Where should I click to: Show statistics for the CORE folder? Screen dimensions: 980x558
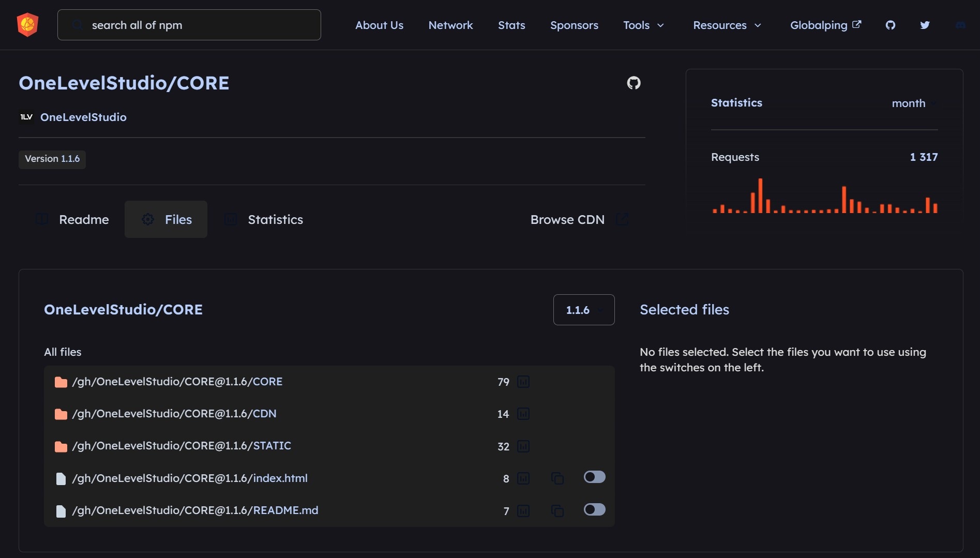(x=523, y=382)
